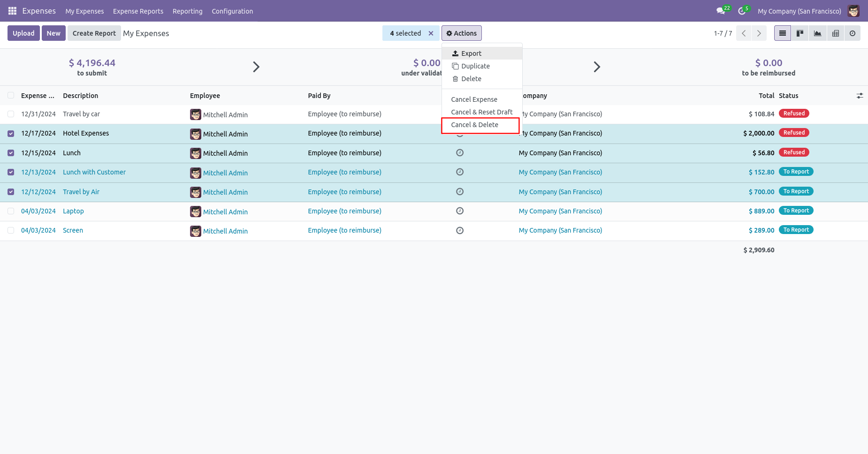Click the New expense button

(53, 33)
